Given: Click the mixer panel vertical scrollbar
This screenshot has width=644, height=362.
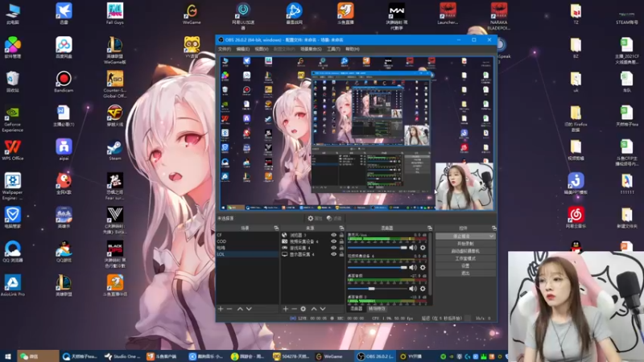Looking at the screenshot, I should (431, 264).
